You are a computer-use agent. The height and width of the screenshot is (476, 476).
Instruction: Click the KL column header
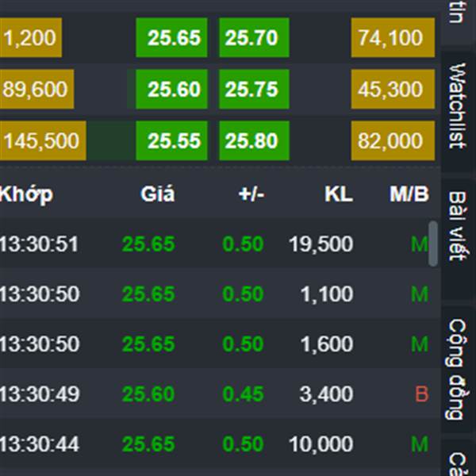point(339,194)
